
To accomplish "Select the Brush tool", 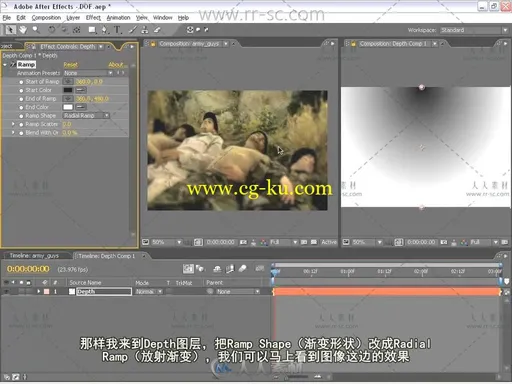I will [132, 30].
